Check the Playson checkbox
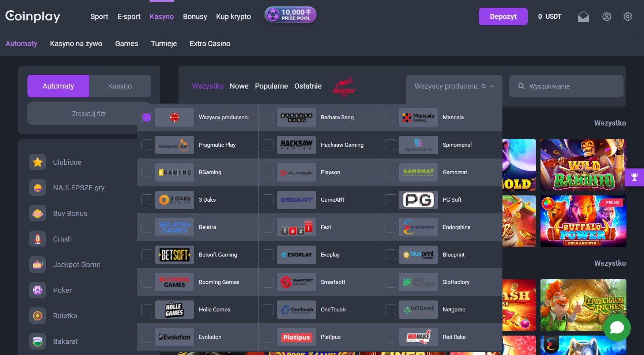Image resolution: width=644 pixels, height=355 pixels. [x=268, y=172]
